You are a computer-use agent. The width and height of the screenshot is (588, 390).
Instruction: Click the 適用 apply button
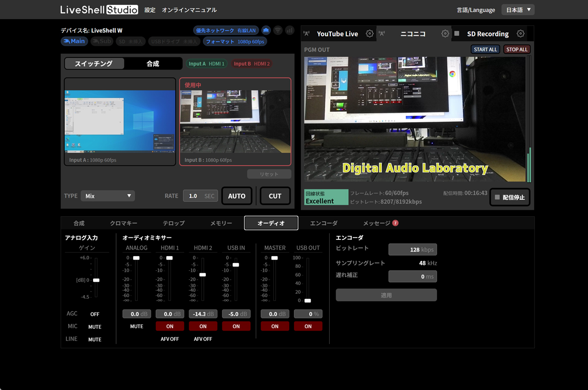[386, 295]
